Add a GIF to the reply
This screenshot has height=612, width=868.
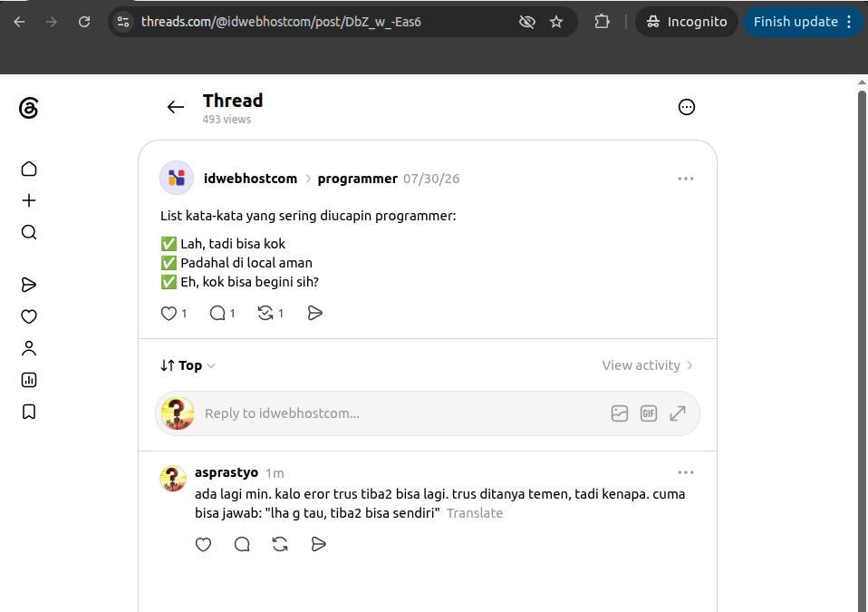[648, 413]
